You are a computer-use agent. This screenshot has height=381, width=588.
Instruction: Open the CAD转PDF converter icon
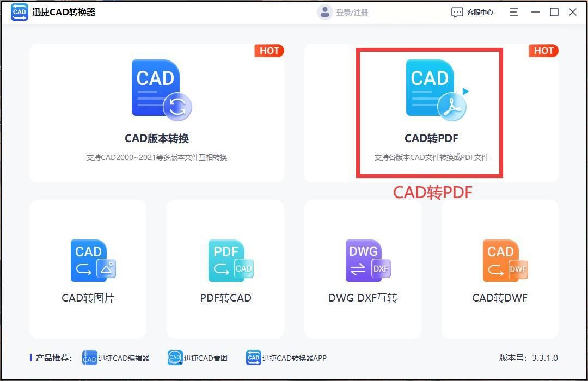(x=433, y=89)
